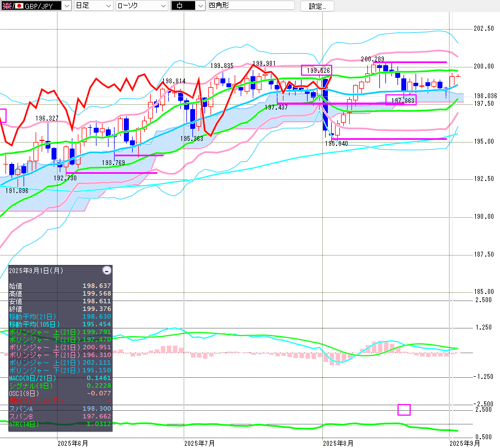This screenshot has width=500, height=448.
Task: Click the シグナル(9日) row
Action: point(60,385)
